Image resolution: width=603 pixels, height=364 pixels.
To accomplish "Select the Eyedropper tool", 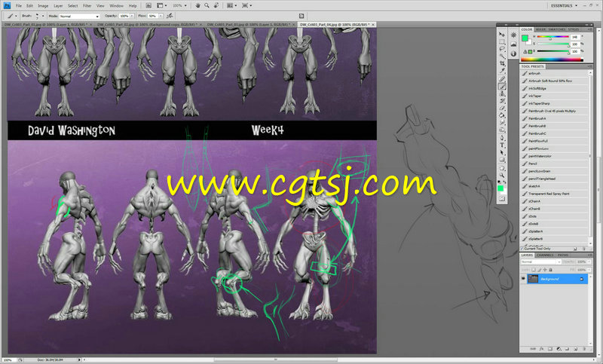I will [502, 71].
